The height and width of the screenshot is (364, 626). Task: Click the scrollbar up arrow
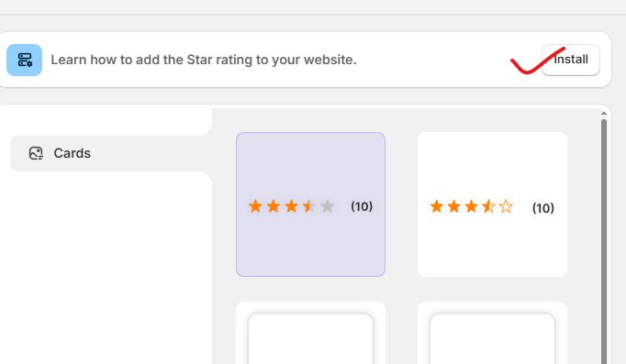pos(604,114)
